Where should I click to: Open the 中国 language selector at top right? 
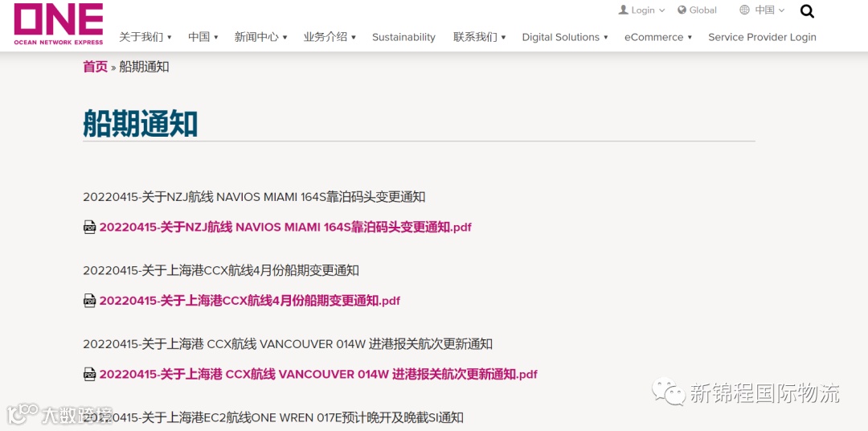pos(769,10)
